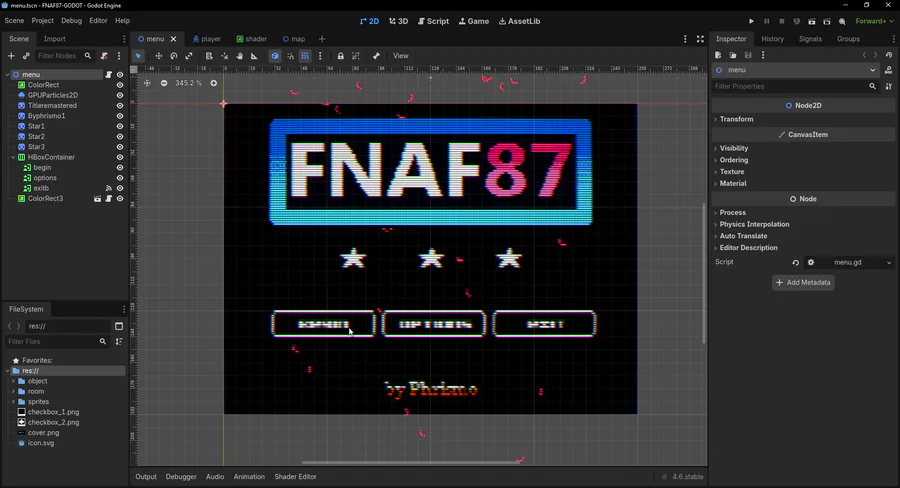Open the menu object selector dropdown

[796, 70]
